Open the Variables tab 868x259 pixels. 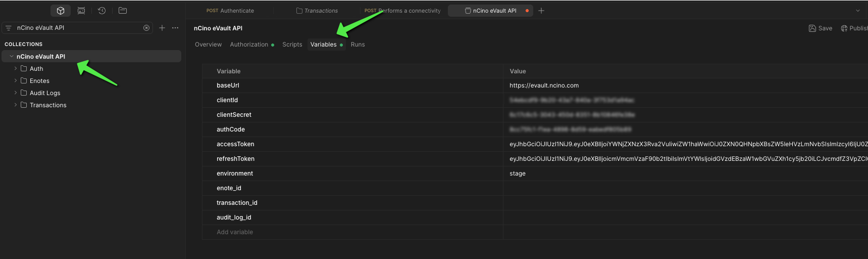pos(326,45)
